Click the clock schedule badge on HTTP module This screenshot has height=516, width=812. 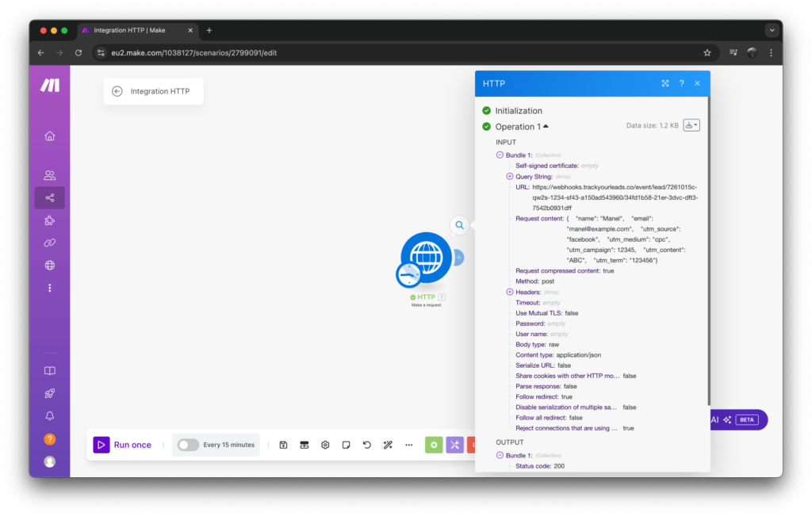click(x=408, y=274)
